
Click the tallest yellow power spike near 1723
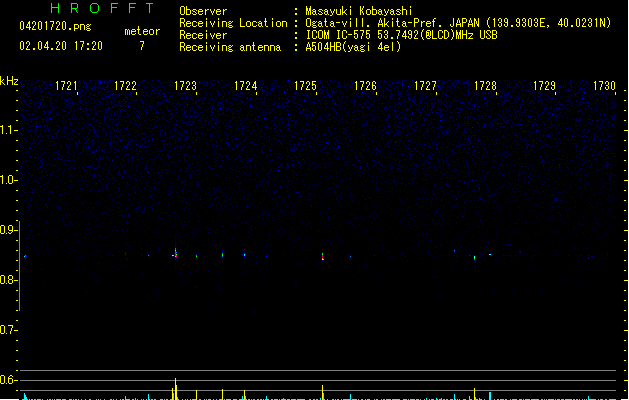(x=175, y=388)
